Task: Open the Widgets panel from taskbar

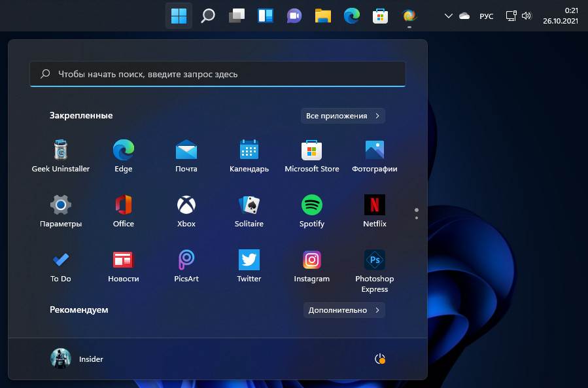Action: [266, 16]
